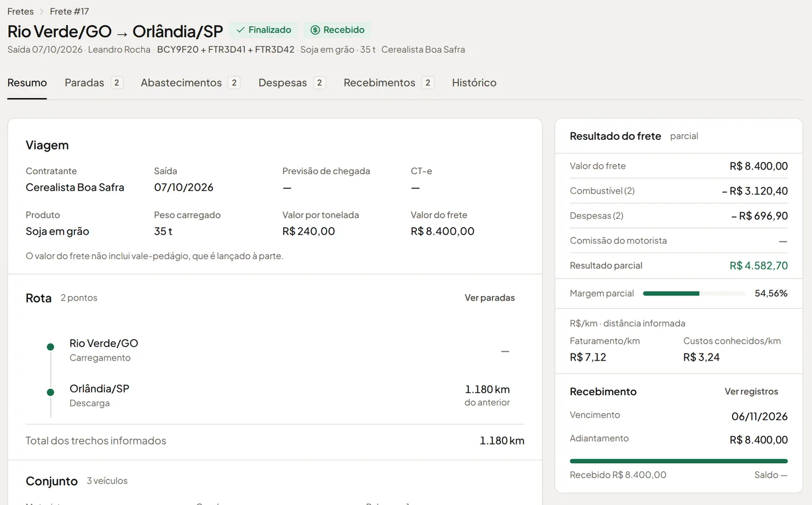Click the green Orlândia/SP route dot
812x505 pixels.
click(x=50, y=392)
